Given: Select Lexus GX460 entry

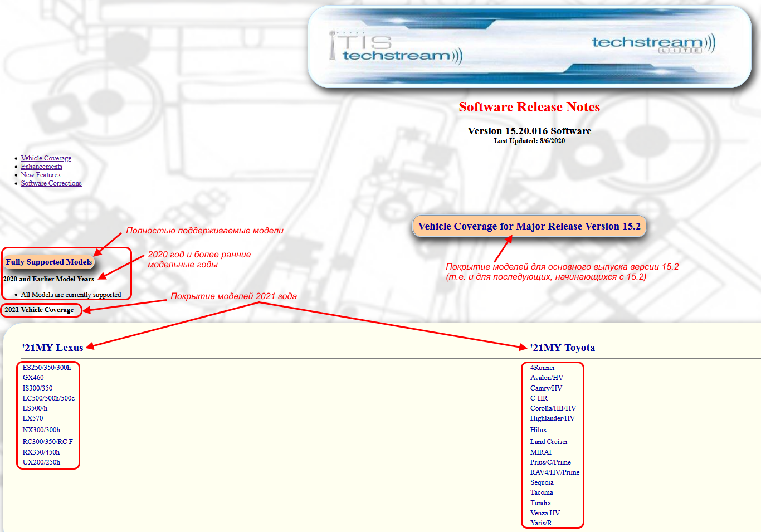Looking at the screenshot, I should click(33, 378).
